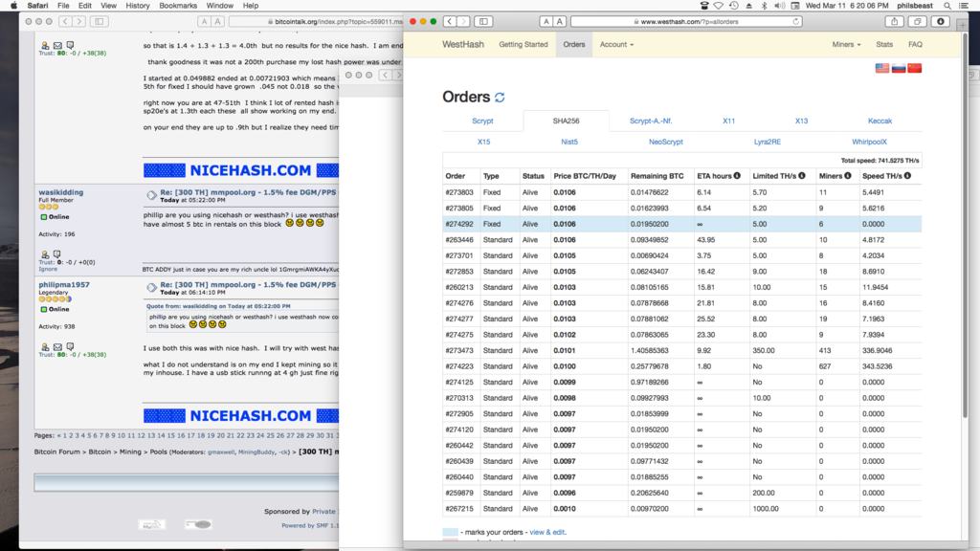The width and height of the screenshot is (980, 551).
Task: Open the Getting Started page
Action: tap(523, 44)
